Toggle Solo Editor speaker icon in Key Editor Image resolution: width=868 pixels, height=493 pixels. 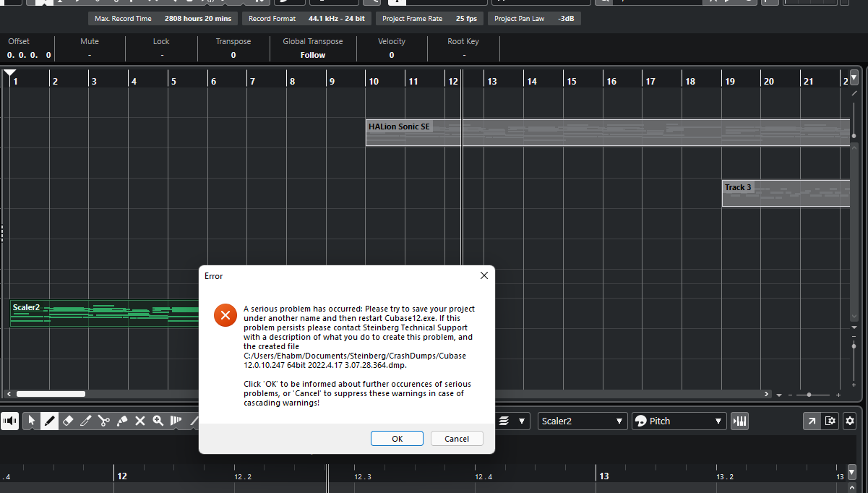[9, 421]
